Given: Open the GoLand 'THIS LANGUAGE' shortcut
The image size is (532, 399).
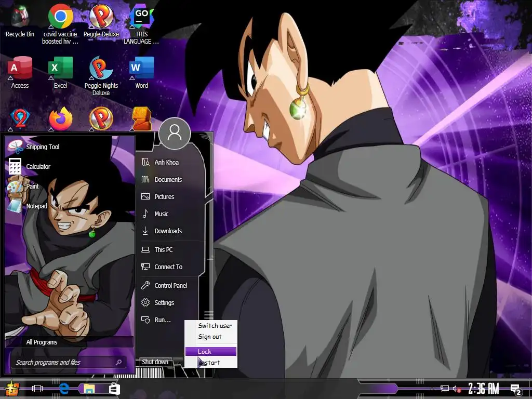Looking at the screenshot, I should 141,24.
